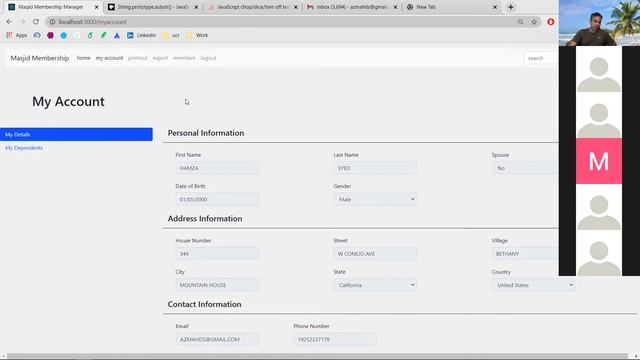The image size is (640, 360).
Task: Click the Personal Information section heading
Action: coord(206,133)
